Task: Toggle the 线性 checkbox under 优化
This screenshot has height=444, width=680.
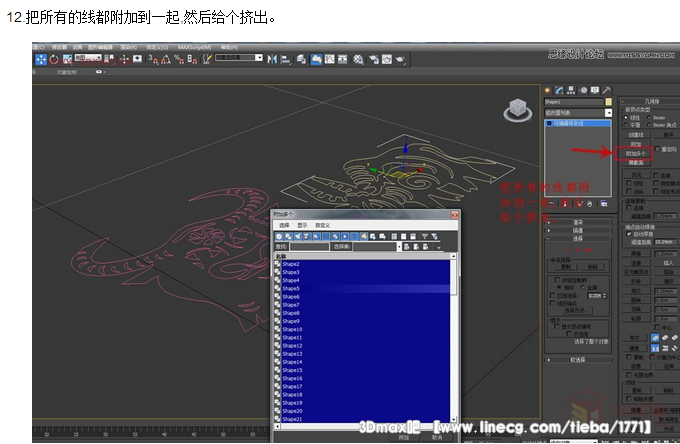Action: 628,183
